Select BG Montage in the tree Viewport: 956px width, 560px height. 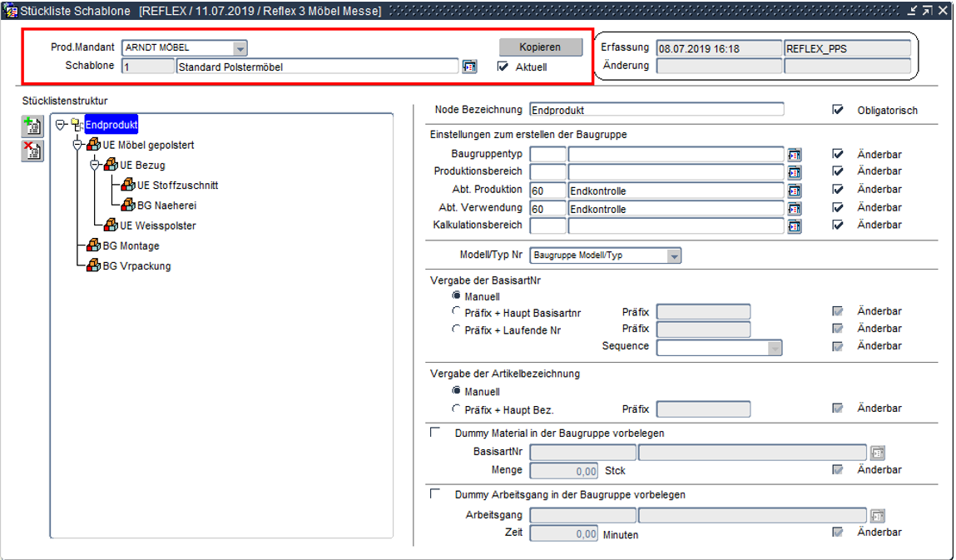(x=131, y=246)
